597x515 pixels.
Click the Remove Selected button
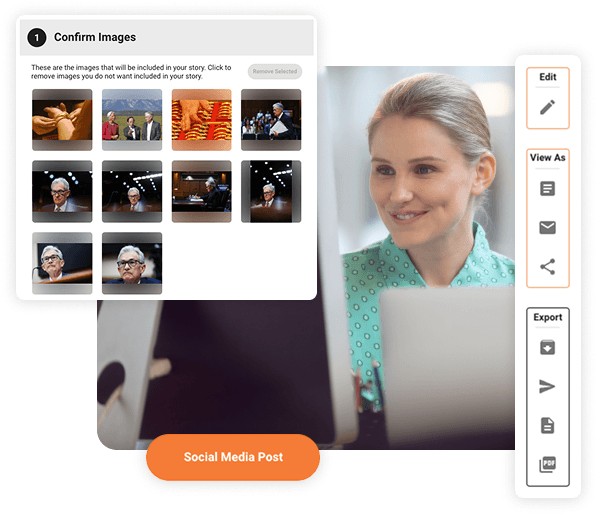pyautogui.click(x=275, y=72)
